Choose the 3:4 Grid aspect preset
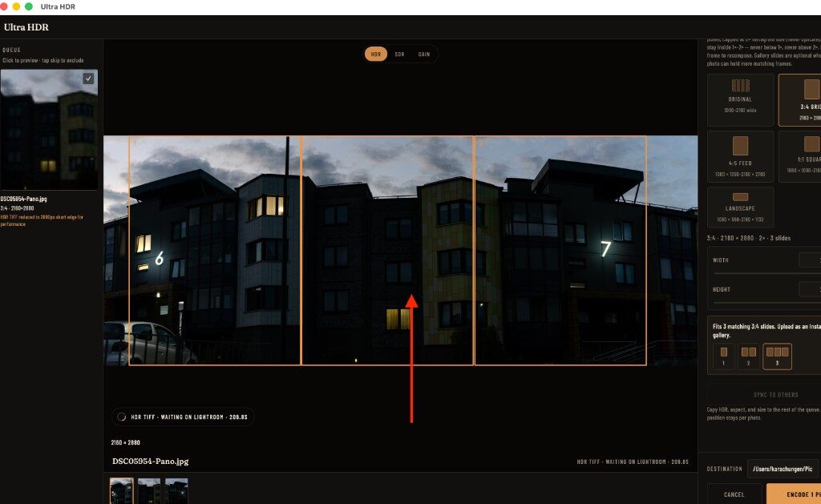 click(799, 99)
